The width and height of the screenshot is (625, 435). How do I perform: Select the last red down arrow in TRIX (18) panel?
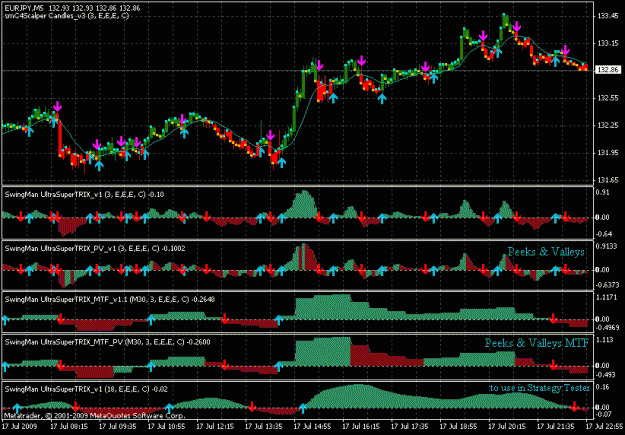pyautogui.click(x=574, y=407)
